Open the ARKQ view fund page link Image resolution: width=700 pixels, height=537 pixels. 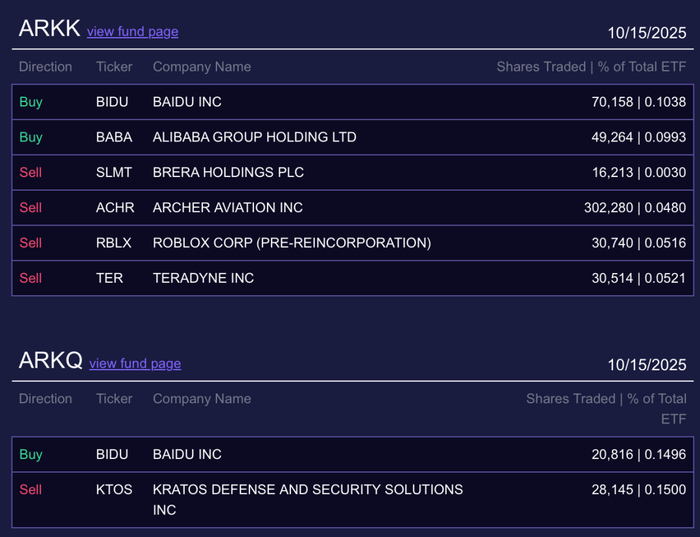point(135,364)
